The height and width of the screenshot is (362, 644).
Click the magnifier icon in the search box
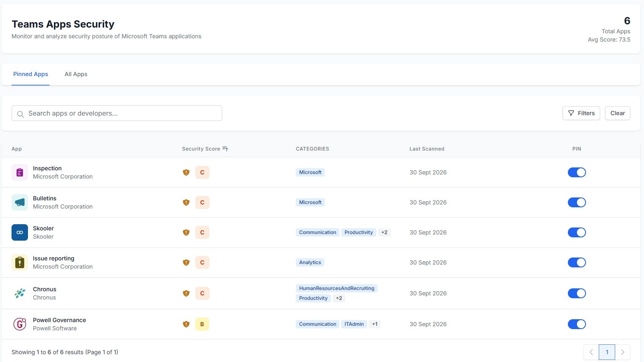tap(20, 114)
